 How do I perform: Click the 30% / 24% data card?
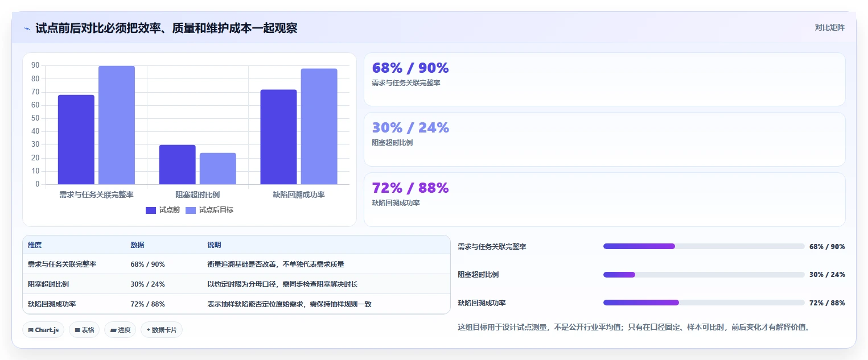coord(604,139)
